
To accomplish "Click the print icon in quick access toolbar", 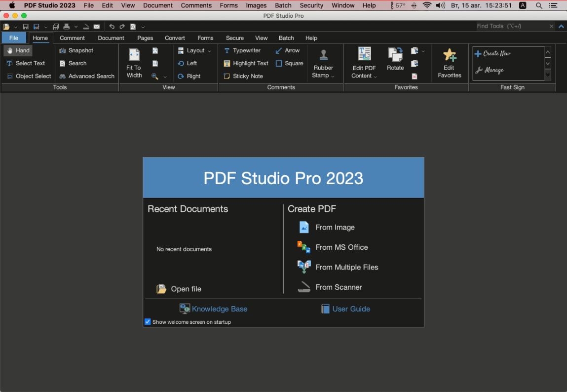I will (67, 26).
